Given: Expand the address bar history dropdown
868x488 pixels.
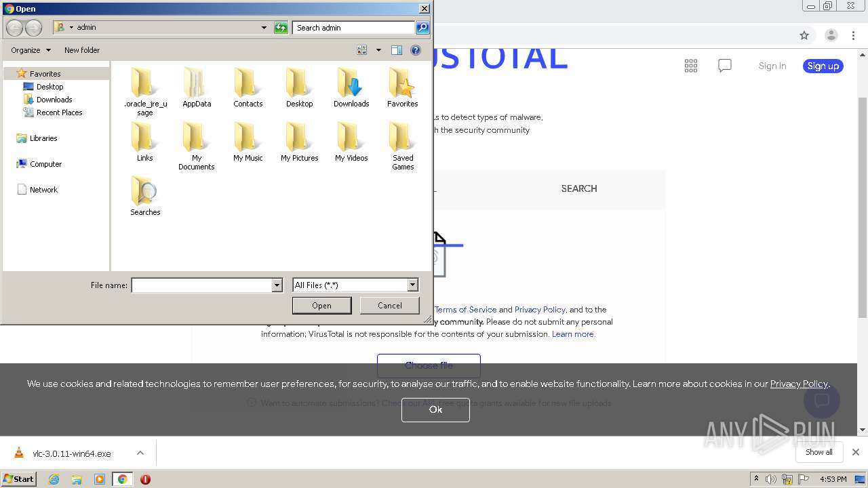Looking at the screenshot, I should tap(264, 28).
